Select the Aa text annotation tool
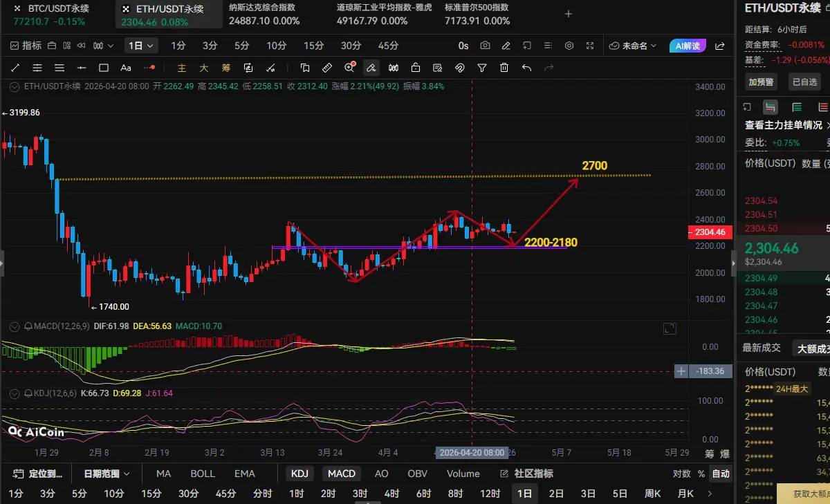 tap(126, 68)
